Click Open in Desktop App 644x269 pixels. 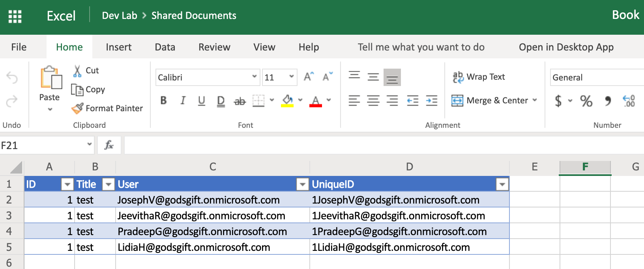(x=566, y=47)
